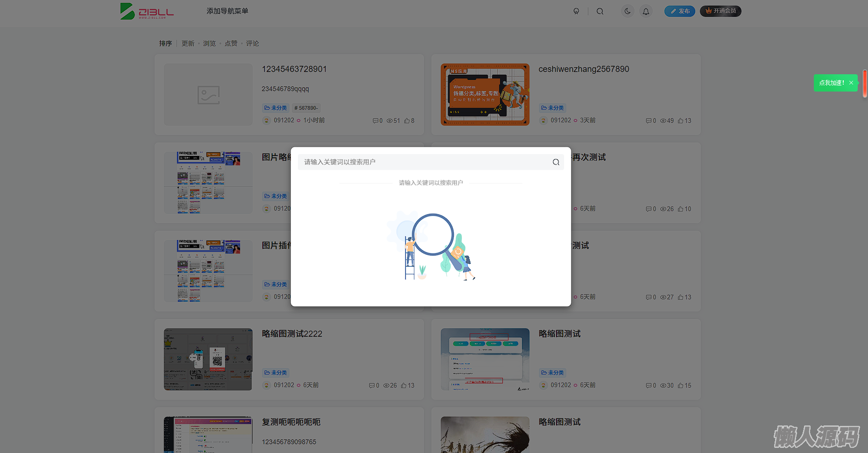
Task: Click the lightbulb icon in the header
Action: (576, 11)
